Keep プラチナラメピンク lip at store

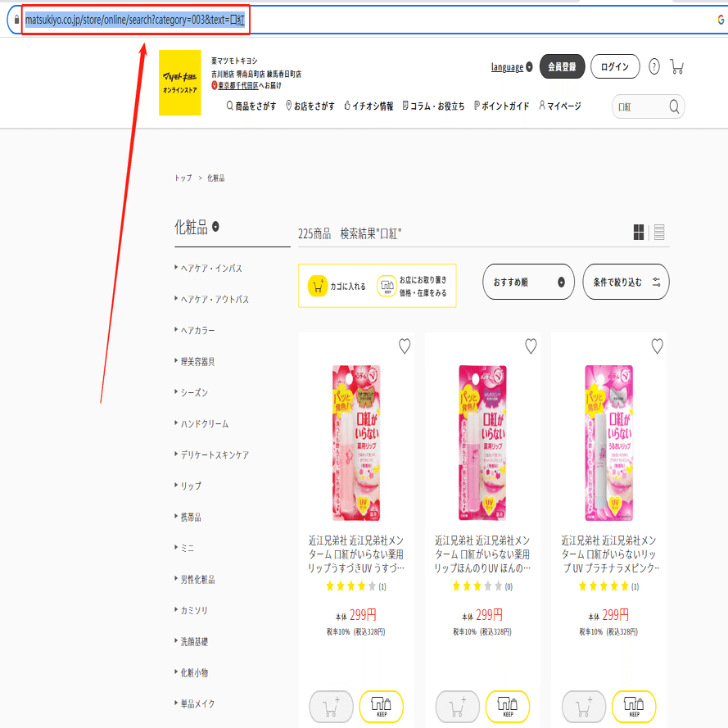(x=634, y=707)
